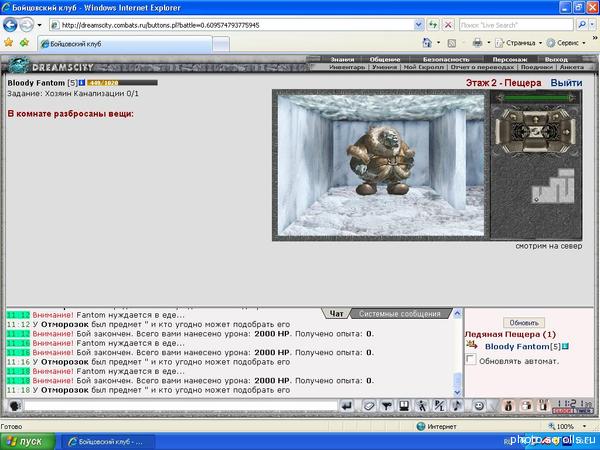
Task: Add to Favorites with green plus star
Action: tap(24, 42)
